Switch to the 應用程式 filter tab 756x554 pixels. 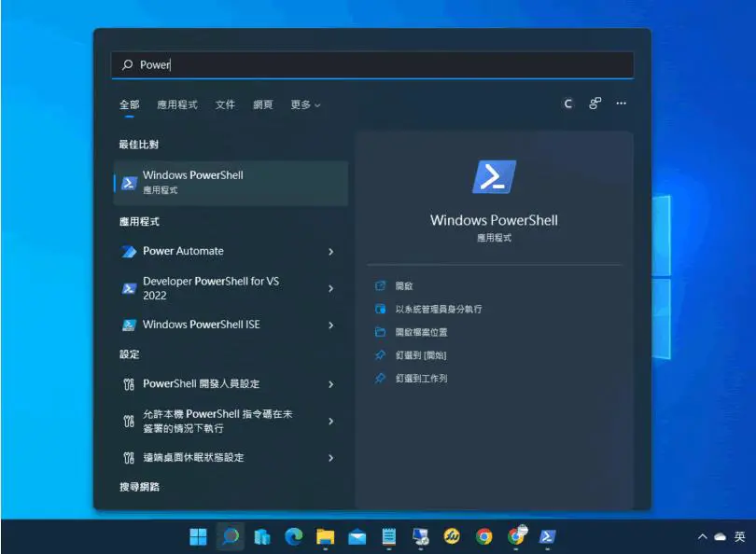[x=177, y=104]
